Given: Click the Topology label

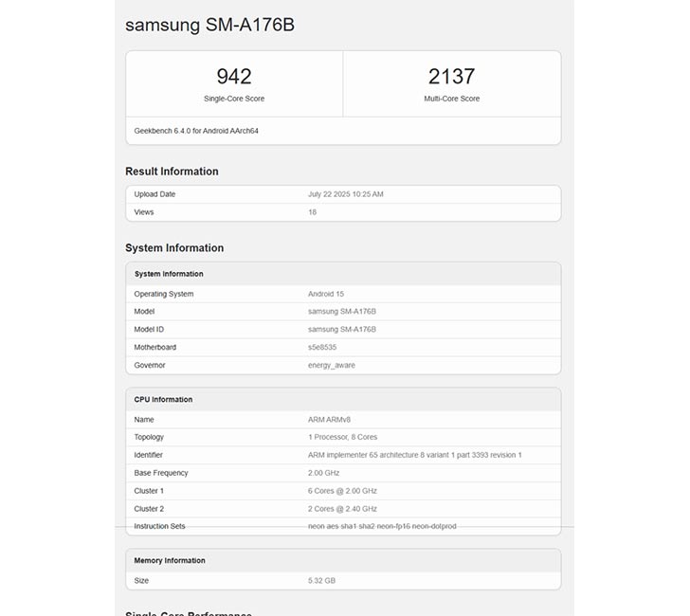Looking at the screenshot, I should tap(149, 437).
